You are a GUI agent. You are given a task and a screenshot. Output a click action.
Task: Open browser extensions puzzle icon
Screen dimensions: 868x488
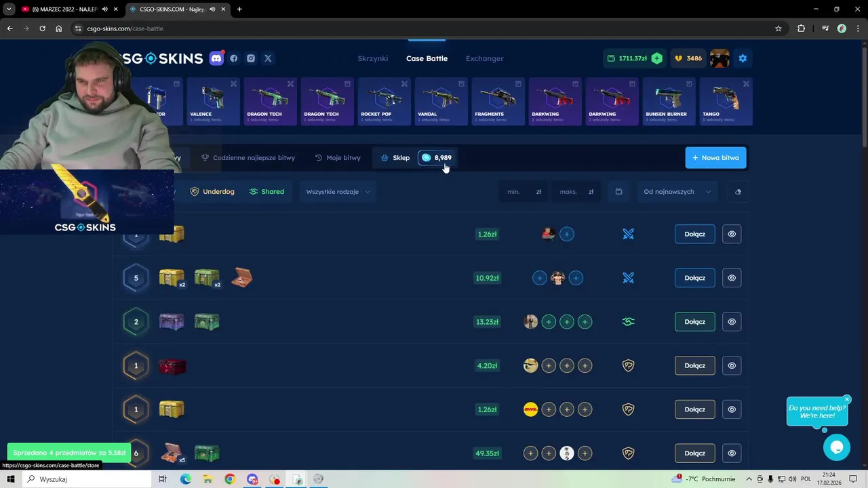(x=801, y=28)
